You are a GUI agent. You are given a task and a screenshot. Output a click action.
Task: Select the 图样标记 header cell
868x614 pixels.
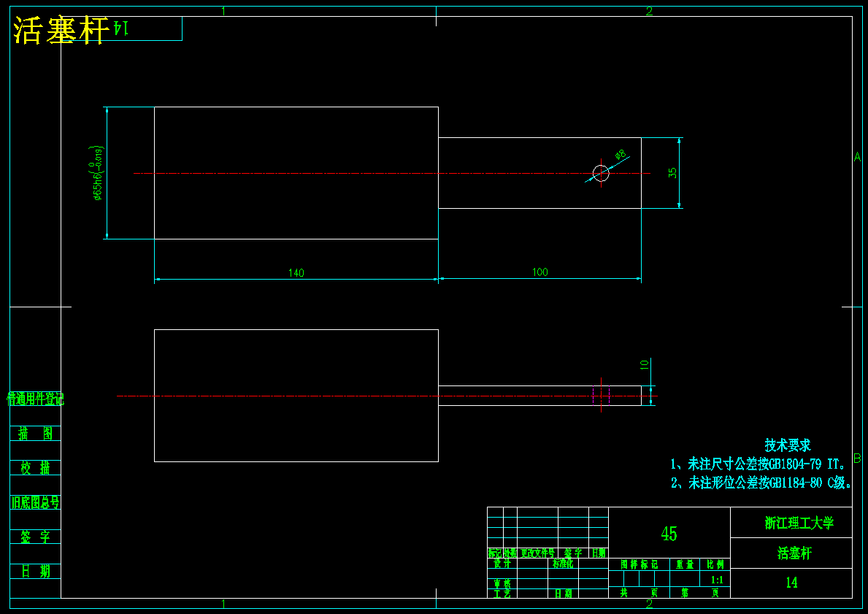coord(639,564)
